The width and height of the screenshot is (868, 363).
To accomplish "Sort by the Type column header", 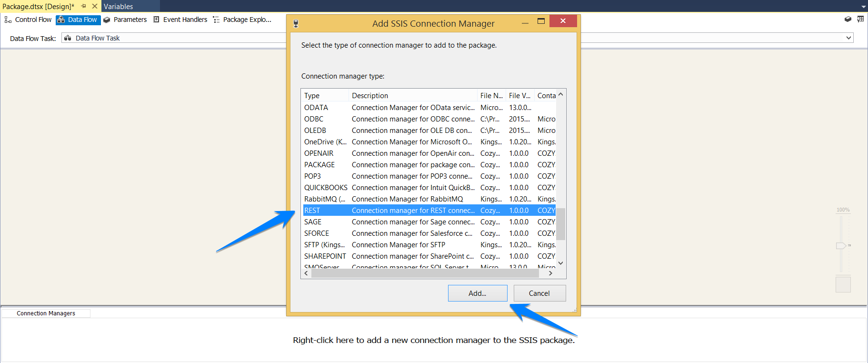I will pyautogui.click(x=325, y=95).
